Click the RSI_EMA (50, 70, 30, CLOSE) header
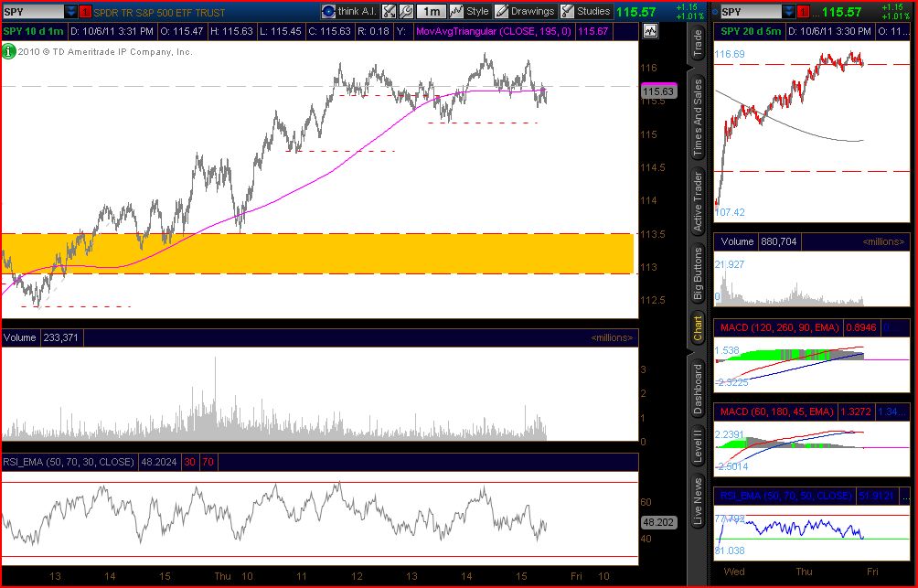This screenshot has height=588, width=918. coord(69,462)
